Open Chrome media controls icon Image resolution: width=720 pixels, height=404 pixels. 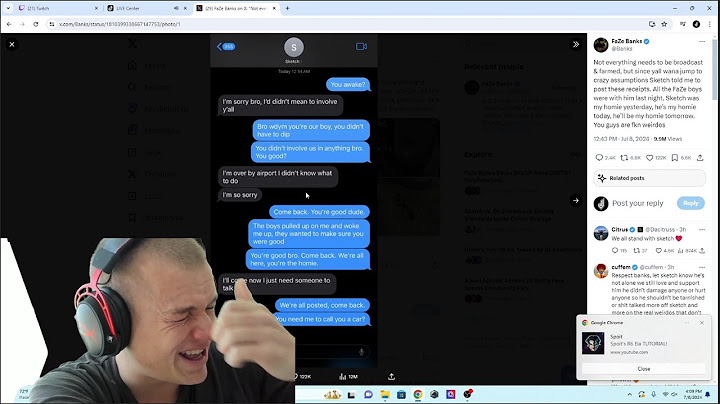[683, 24]
